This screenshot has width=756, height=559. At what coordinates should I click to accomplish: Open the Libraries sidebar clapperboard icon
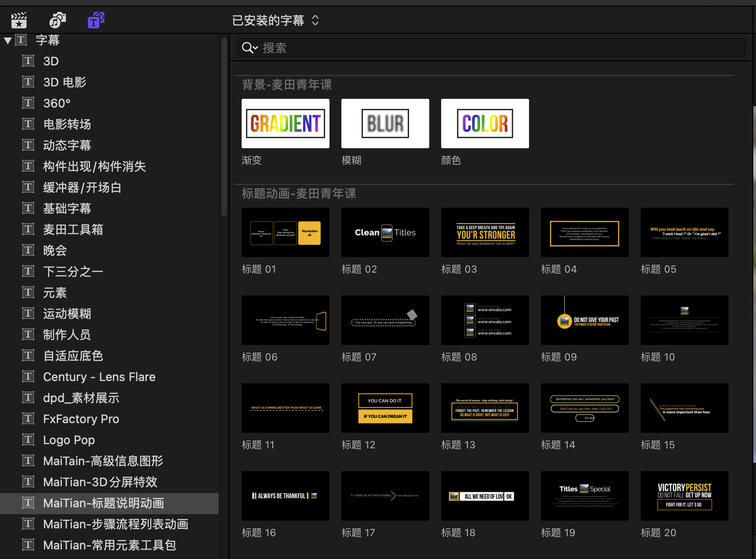(x=19, y=20)
